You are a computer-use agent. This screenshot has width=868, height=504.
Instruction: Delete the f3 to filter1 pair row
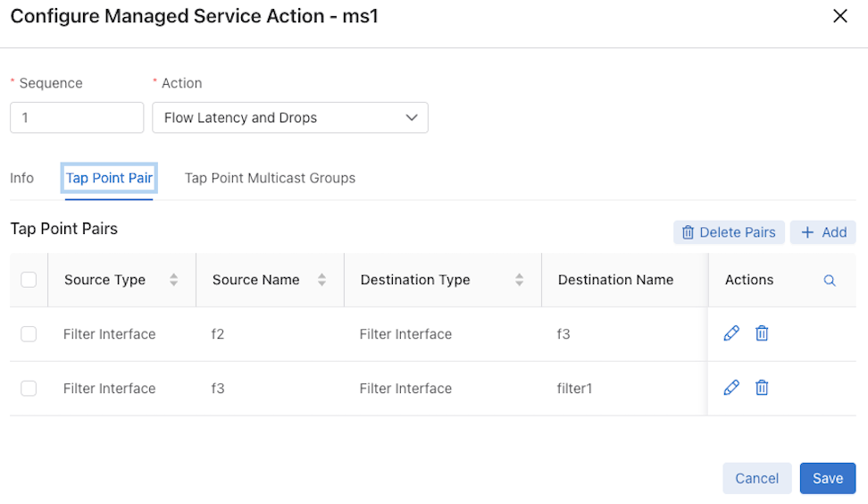[762, 388]
